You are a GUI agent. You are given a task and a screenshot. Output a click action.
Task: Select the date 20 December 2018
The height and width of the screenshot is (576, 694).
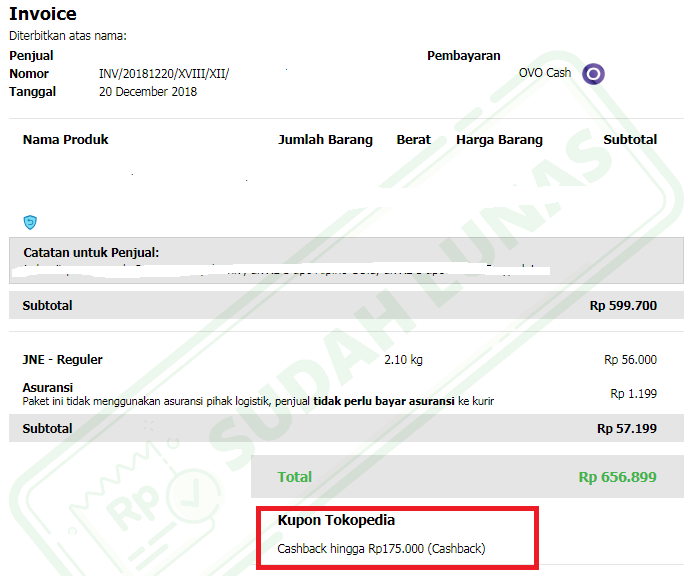click(148, 92)
